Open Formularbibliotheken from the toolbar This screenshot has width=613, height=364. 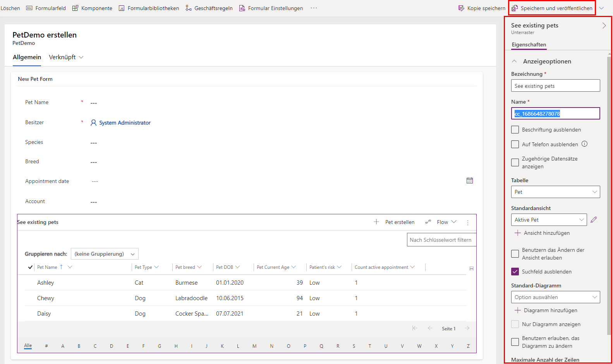click(149, 8)
